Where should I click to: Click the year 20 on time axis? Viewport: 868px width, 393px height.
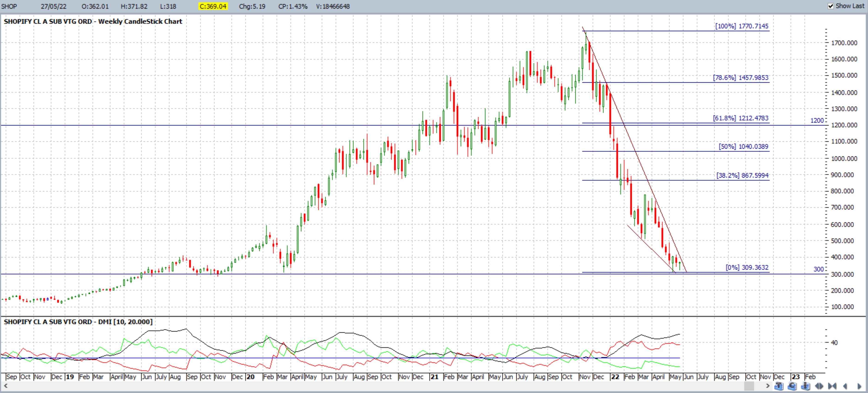click(250, 377)
